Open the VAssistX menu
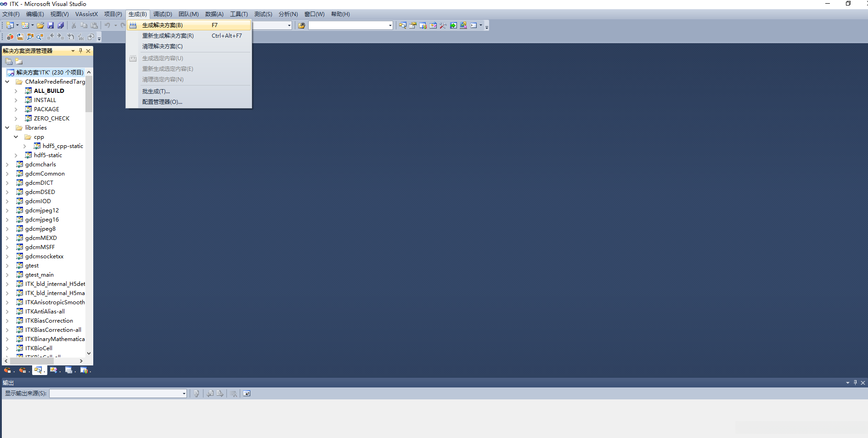Screen dimensions: 868x438 [x=86, y=14]
